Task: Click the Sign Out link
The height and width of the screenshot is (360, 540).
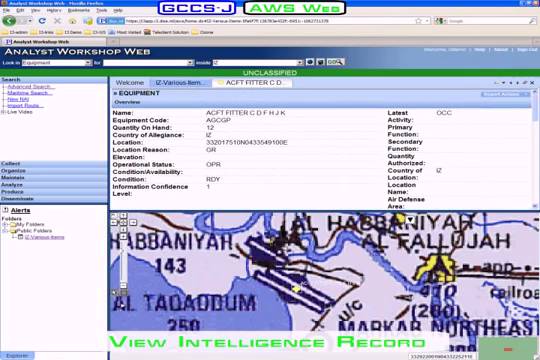Action: (x=527, y=50)
